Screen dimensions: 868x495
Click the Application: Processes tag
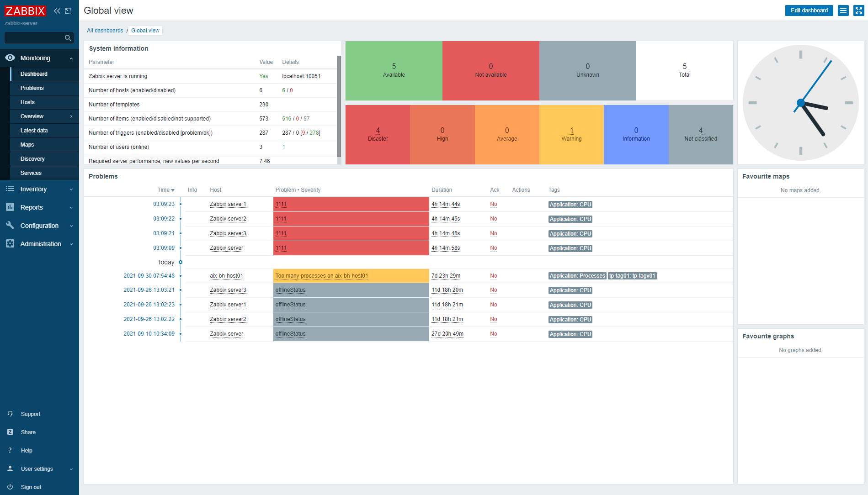point(577,276)
